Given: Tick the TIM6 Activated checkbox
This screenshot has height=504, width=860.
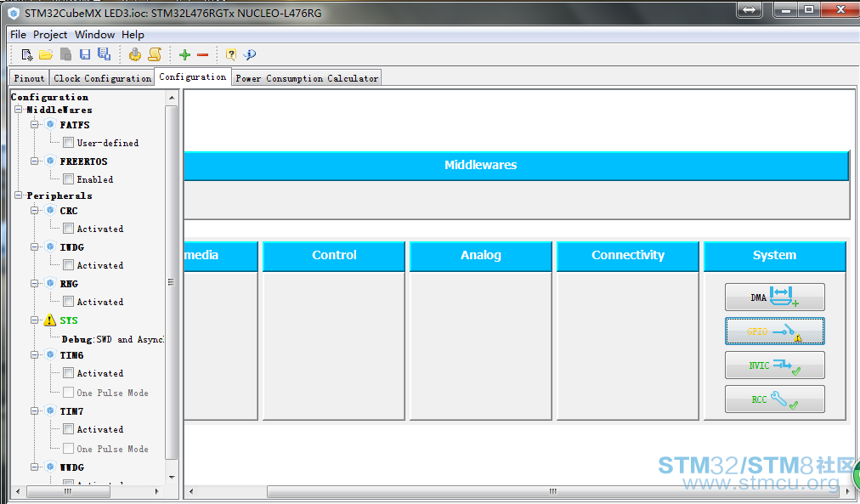Looking at the screenshot, I should pyautogui.click(x=69, y=373).
